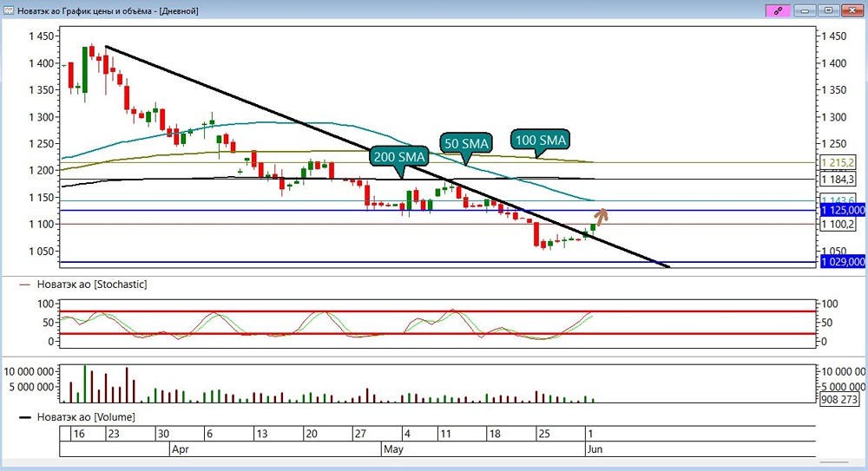Click date 13 on the time axis

click(262, 434)
